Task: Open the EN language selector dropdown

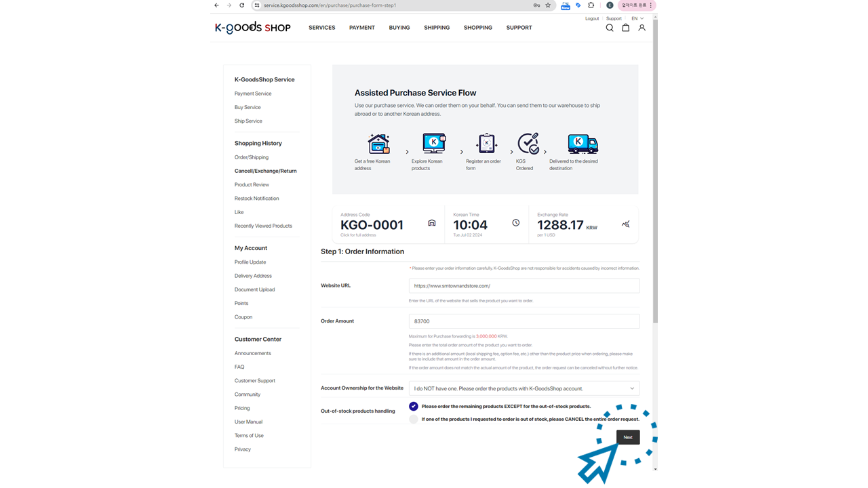Action: [637, 18]
